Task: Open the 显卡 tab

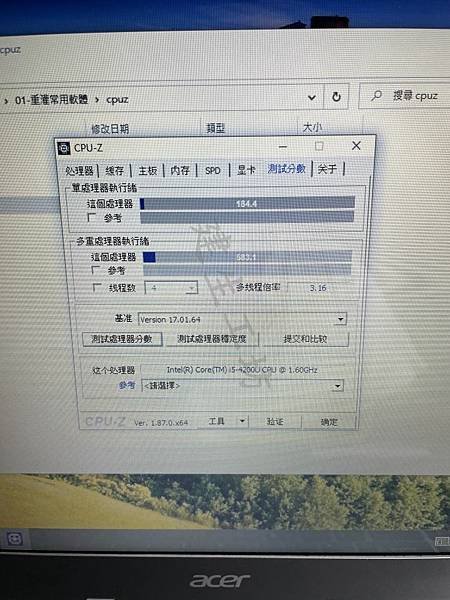Action: click(246, 170)
